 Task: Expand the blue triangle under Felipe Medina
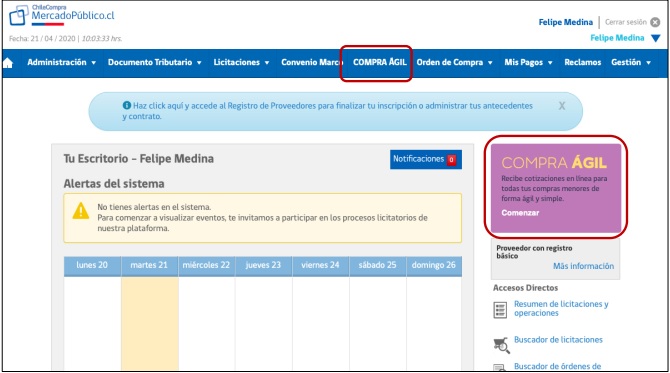pos(655,38)
